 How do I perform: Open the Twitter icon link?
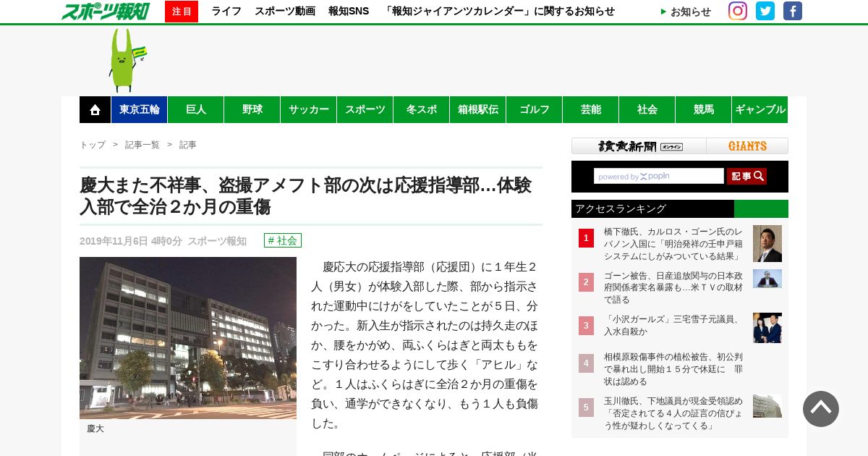click(765, 11)
